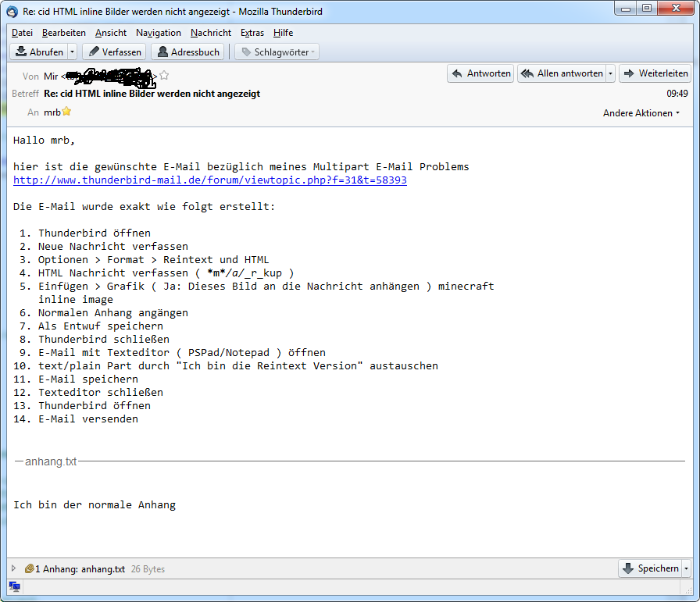
Task: Click the time 09:49
Action: coord(677,93)
